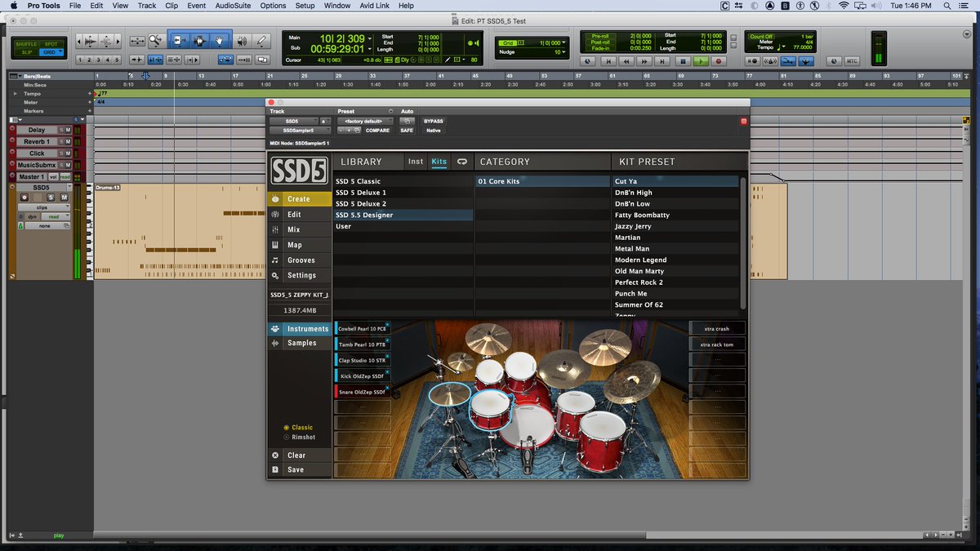
Task: Switch to the Inst tab in the Library
Action: 416,161
